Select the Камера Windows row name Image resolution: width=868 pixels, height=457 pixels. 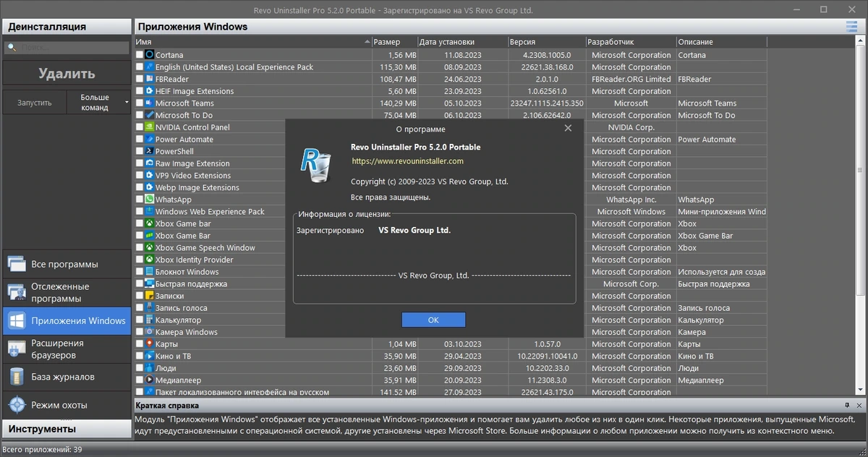point(186,332)
